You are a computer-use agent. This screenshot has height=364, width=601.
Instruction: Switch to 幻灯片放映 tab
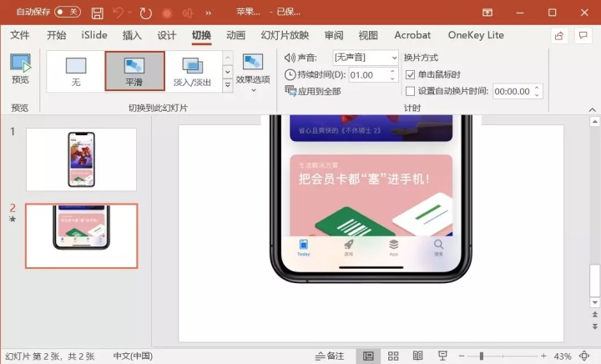coord(285,35)
